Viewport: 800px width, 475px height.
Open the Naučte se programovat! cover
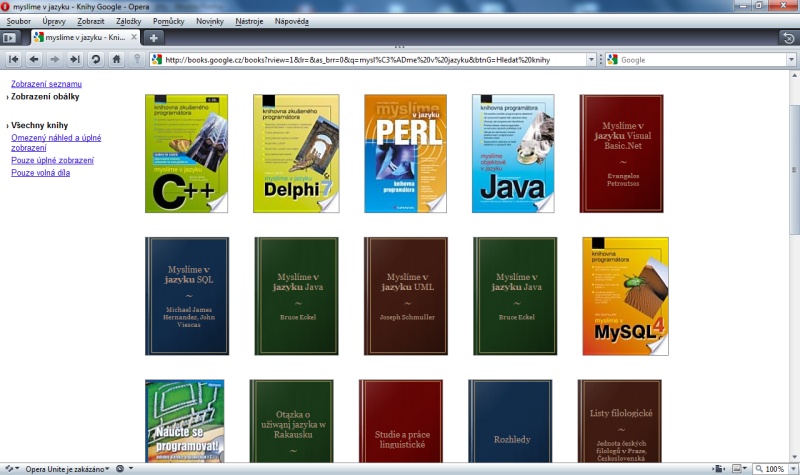tap(185, 421)
